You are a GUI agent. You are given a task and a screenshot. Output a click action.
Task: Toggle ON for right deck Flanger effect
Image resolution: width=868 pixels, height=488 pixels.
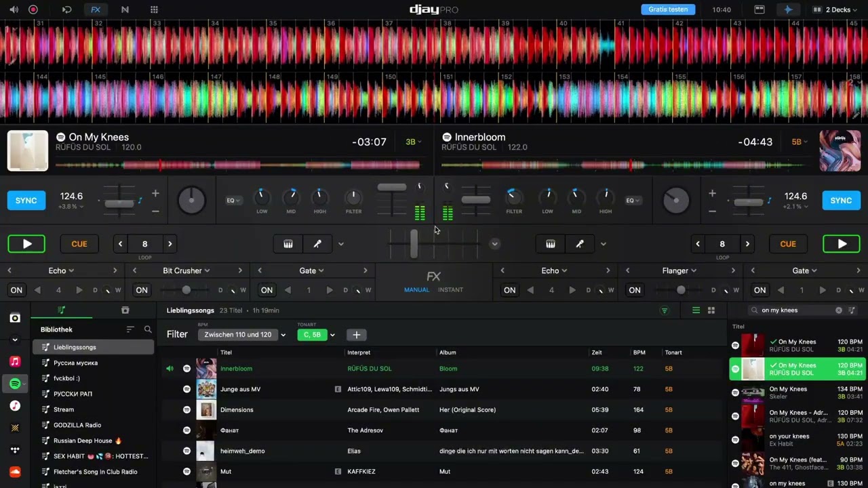pyautogui.click(x=635, y=290)
